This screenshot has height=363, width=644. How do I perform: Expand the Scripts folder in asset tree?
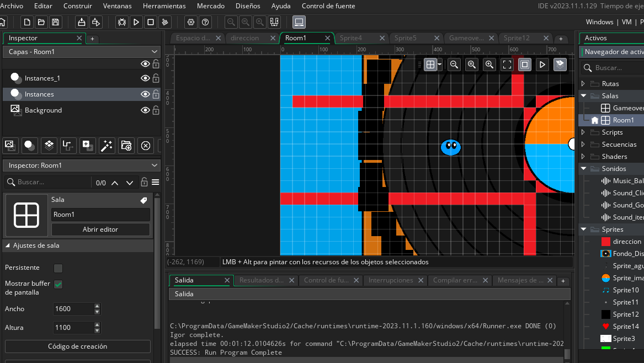click(583, 132)
